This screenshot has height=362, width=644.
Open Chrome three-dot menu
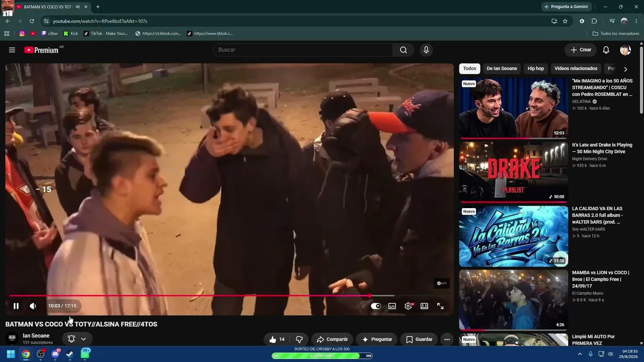636,21
